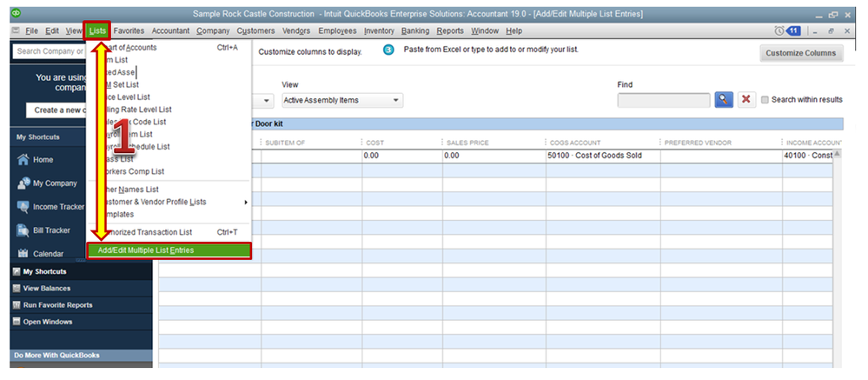Choose Price Level List menu entry
Image resolution: width=868 pixels, height=380 pixels.
pos(169,97)
